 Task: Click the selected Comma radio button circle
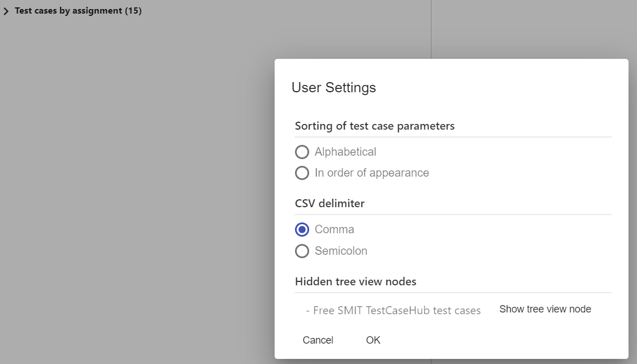pos(302,229)
